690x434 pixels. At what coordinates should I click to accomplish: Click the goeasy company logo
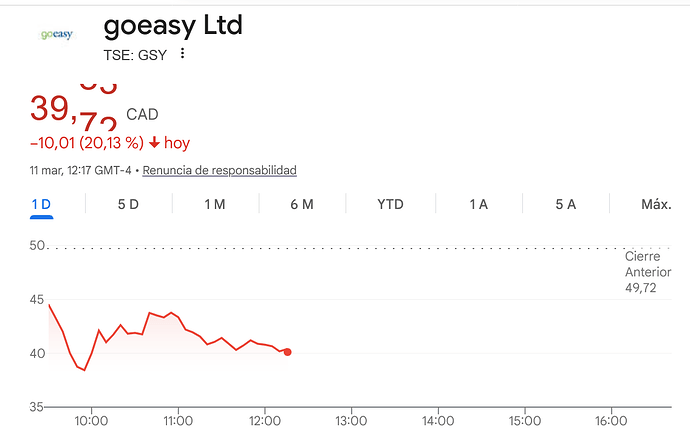(x=56, y=35)
